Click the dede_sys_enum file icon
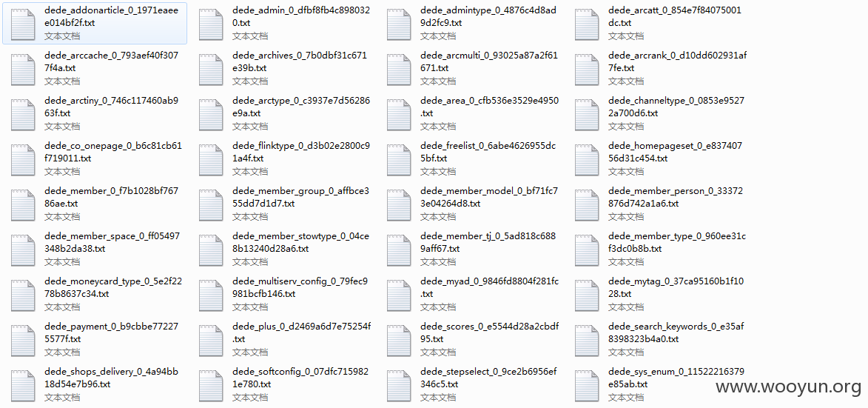The height and width of the screenshot is (408, 868). point(588,384)
